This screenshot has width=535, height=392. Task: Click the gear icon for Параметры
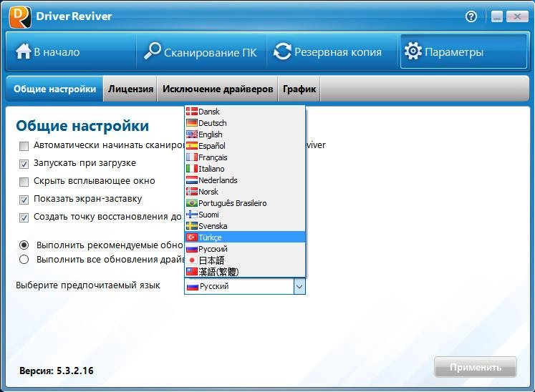413,51
